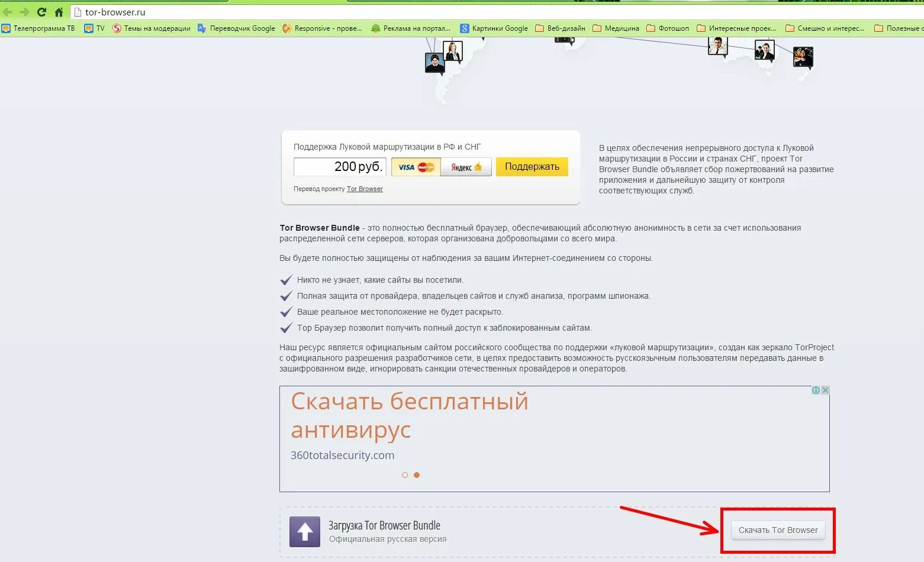Expand the Интересные проек... bookmarks folder
This screenshot has width=924, height=562.
[736, 28]
